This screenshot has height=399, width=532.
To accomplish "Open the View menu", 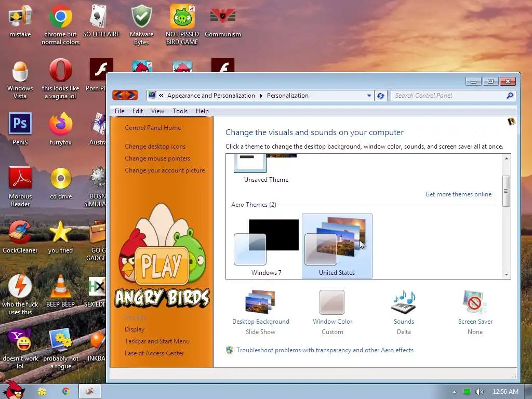I will [157, 111].
